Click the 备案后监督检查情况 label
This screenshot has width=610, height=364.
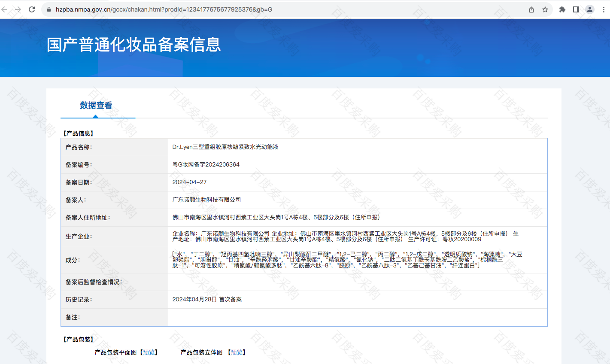94,282
